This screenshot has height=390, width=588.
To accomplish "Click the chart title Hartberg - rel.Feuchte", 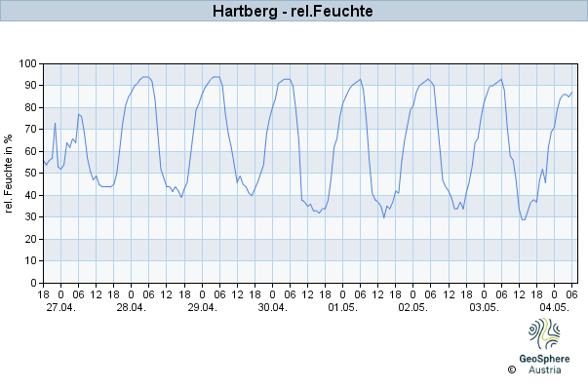I will tap(293, 11).
